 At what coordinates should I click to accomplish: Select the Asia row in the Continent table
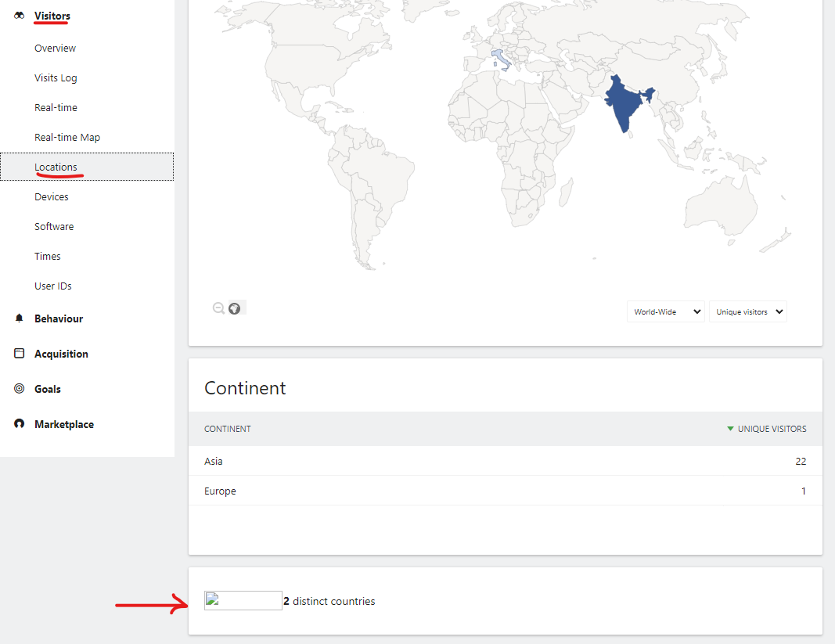(x=506, y=461)
